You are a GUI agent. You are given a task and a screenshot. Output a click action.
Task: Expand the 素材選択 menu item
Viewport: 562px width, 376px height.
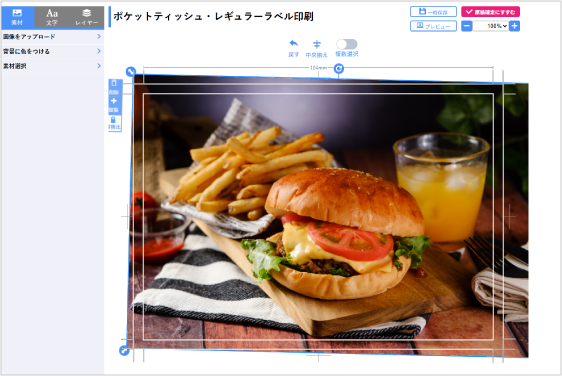(52, 66)
